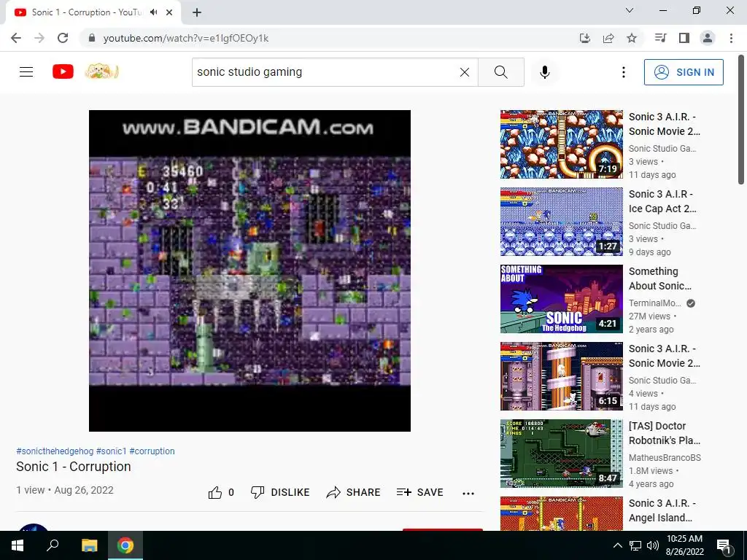747x560 pixels.
Task: Open the SHARE dialog
Action: (353, 492)
